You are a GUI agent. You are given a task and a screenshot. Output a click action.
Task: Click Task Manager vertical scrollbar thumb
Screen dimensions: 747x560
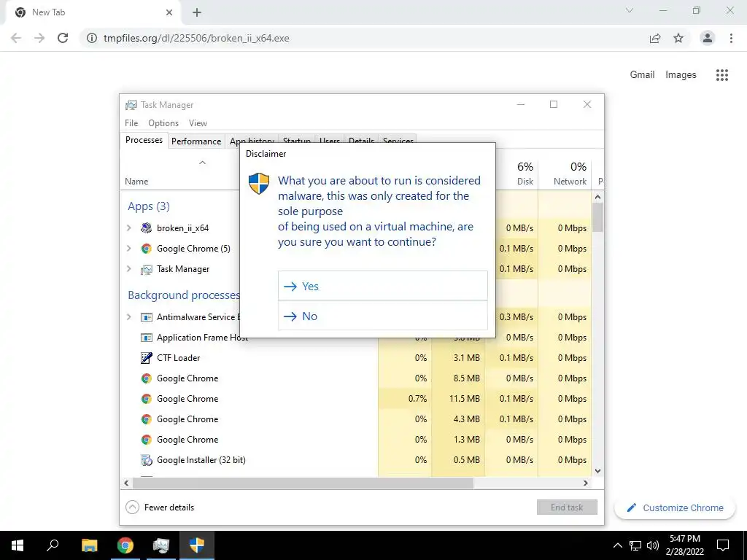pos(598,217)
